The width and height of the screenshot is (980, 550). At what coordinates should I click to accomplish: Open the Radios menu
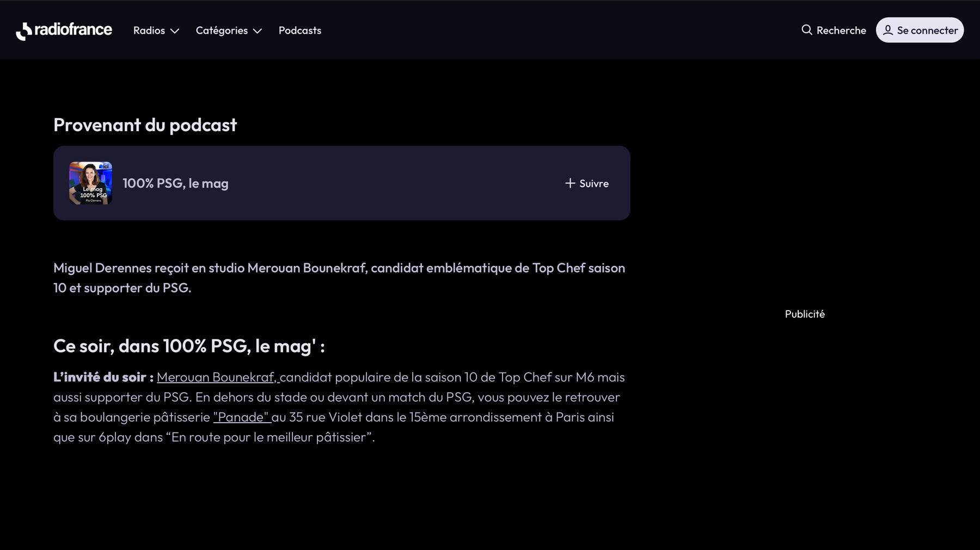(x=149, y=30)
